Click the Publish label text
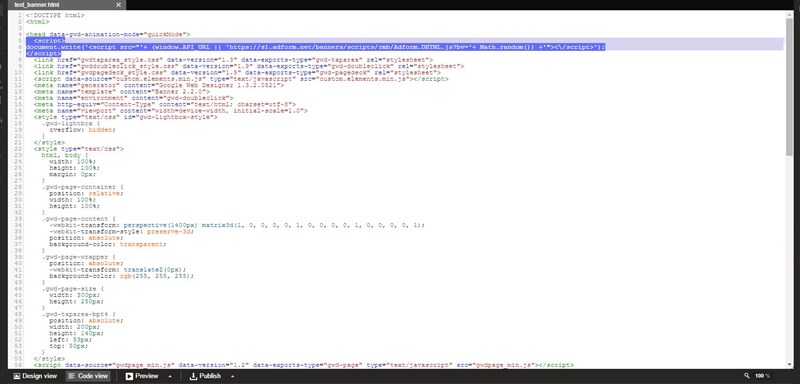The image size is (800, 384). [210, 376]
